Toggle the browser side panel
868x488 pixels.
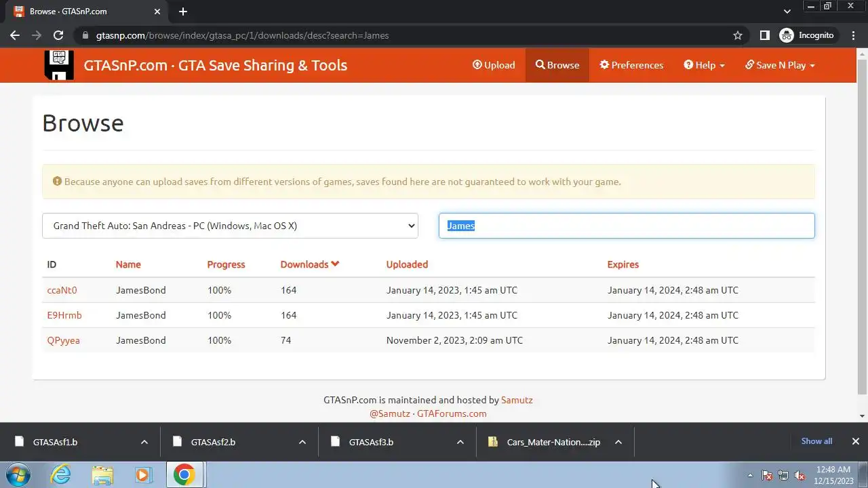tap(764, 35)
